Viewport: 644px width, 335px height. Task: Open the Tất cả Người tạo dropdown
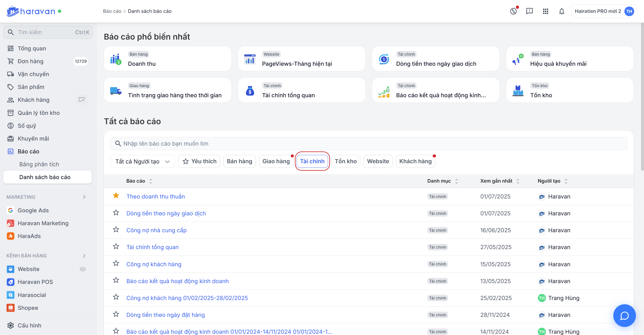tap(142, 161)
